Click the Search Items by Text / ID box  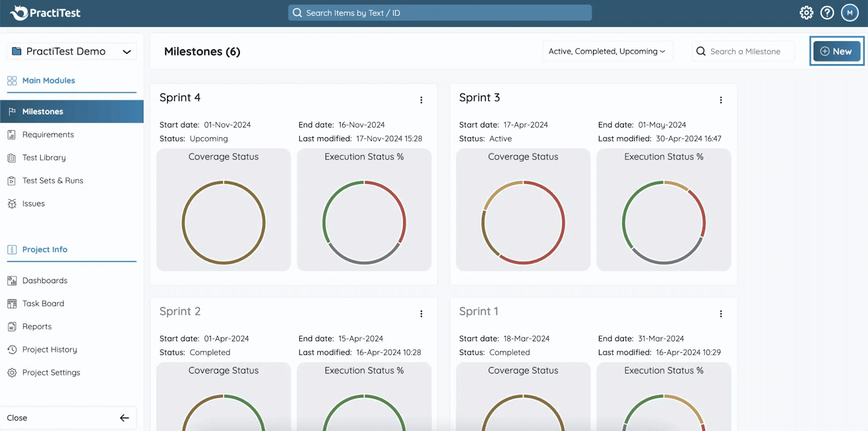439,13
